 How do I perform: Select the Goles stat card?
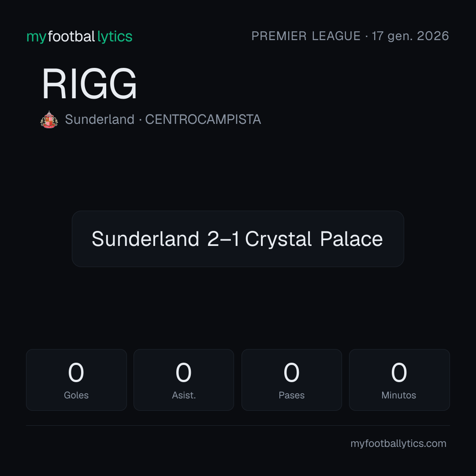(x=76, y=380)
